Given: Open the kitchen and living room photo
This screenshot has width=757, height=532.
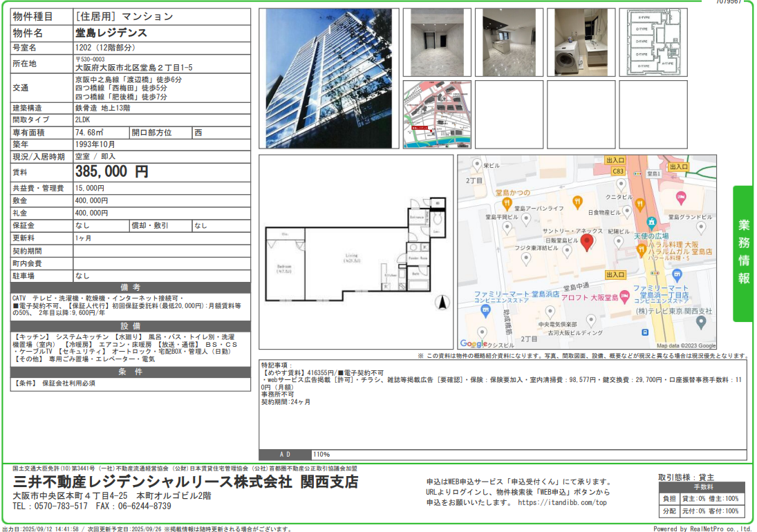Looking at the screenshot, I should (509, 42).
